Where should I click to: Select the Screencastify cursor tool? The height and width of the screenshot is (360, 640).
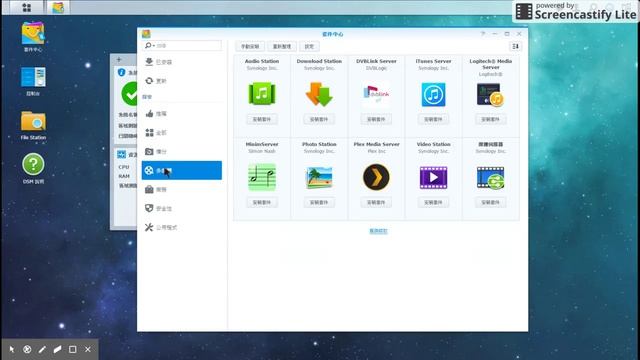11,349
